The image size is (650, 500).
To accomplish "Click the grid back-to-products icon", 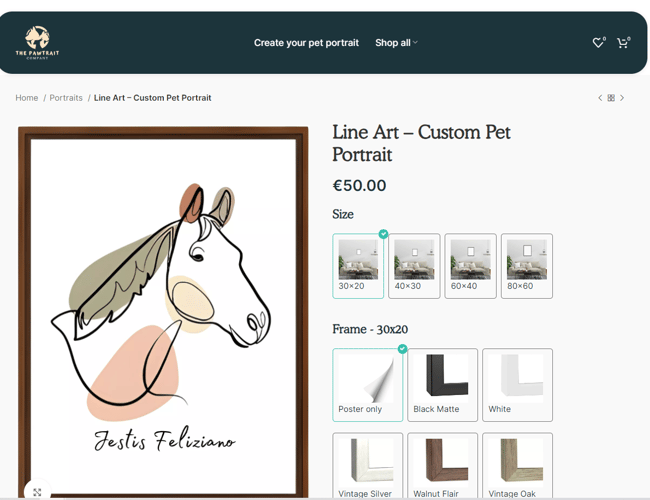I will tap(611, 98).
